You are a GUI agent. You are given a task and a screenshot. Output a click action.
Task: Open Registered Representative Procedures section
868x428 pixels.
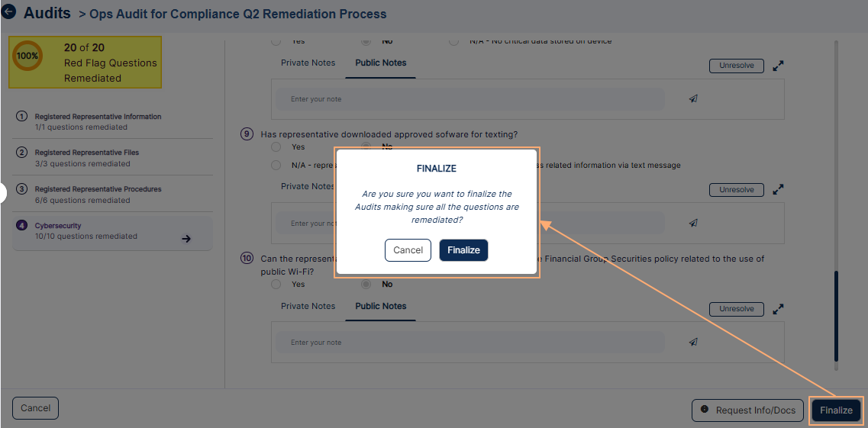click(x=98, y=189)
